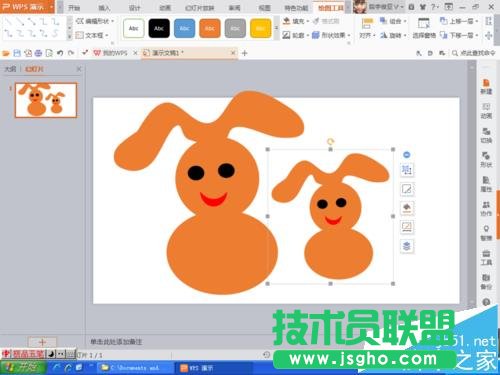The image size is (500, 375).
Task: Open the 备份 backup sidebar icon
Action: click(486, 282)
